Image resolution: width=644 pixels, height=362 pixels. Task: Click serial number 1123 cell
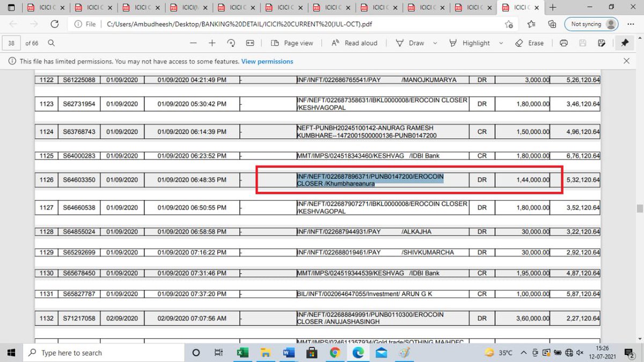[47, 104]
